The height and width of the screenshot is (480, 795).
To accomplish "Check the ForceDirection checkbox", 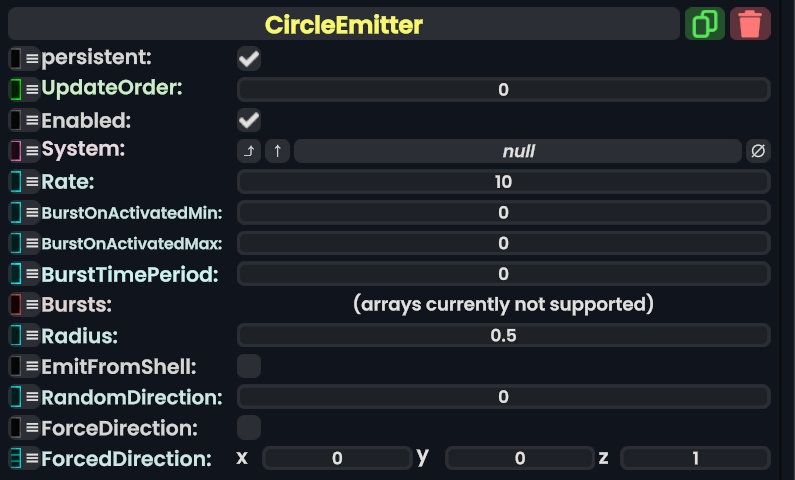I will point(249,428).
